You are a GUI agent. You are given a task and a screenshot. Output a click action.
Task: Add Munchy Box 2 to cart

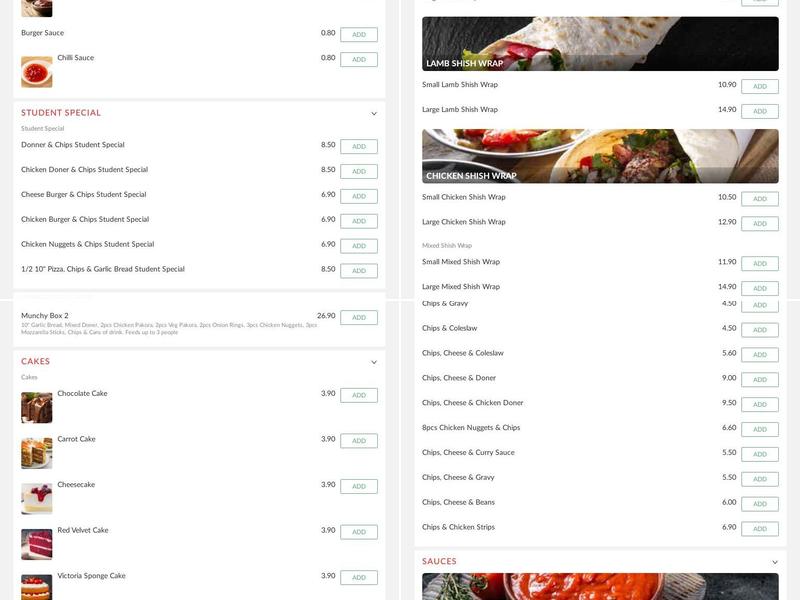pos(359,315)
